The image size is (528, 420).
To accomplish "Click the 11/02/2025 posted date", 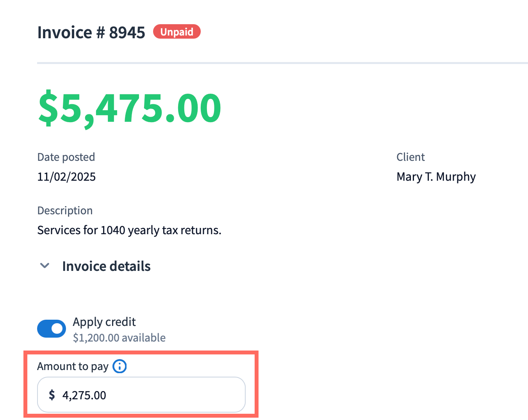I will coord(66,177).
